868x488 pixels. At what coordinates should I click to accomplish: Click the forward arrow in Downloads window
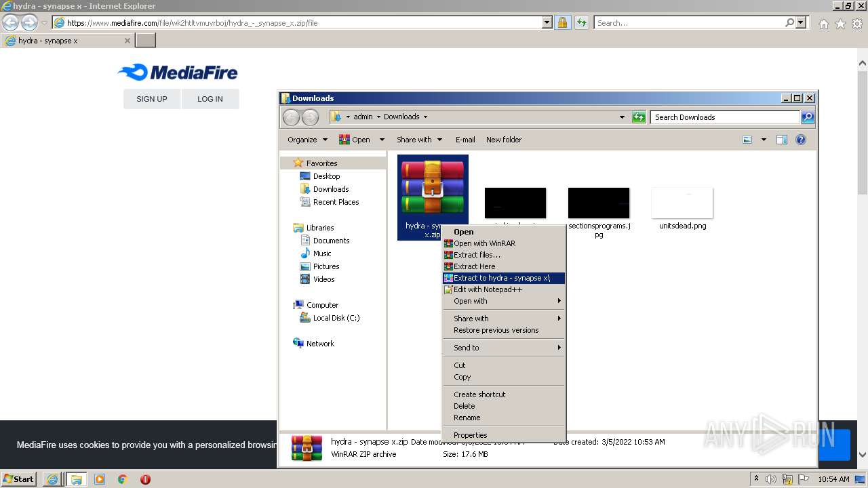coord(310,117)
